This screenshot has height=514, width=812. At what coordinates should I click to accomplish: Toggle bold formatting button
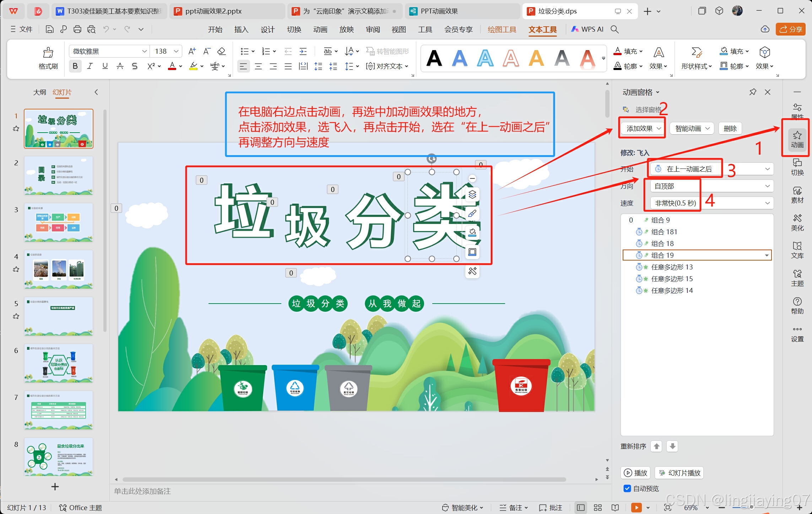point(75,66)
